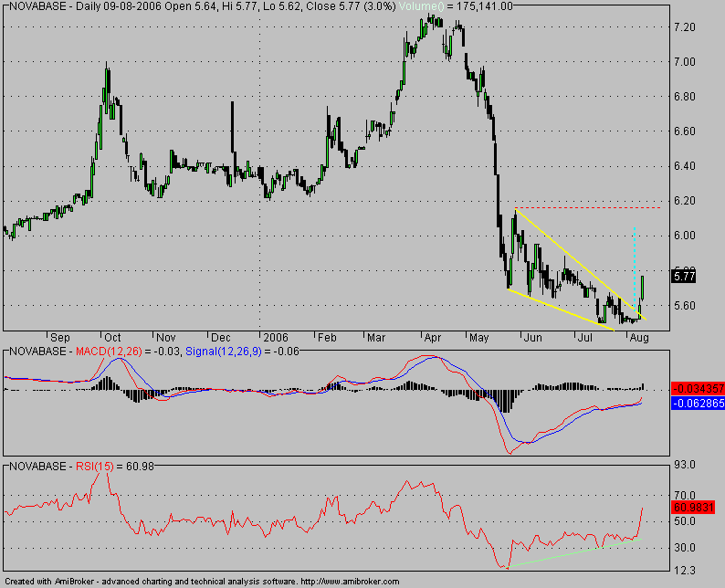Image resolution: width=725 pixels, height=588 pixels.
Task: Click the red dashed resistance line at 6.15
Action: click(588, 208)
